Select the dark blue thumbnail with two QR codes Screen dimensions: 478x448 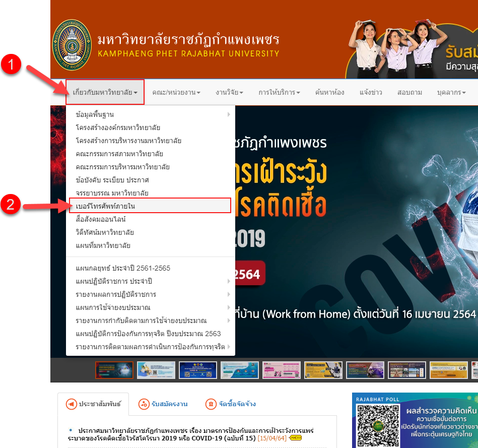[198, 370]
